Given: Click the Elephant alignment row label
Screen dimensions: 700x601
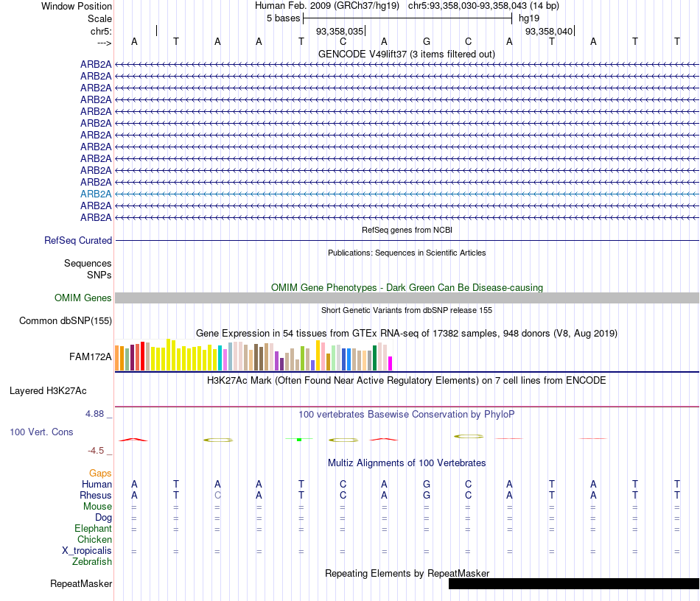Looking at the screenshot, I should 93,528.
